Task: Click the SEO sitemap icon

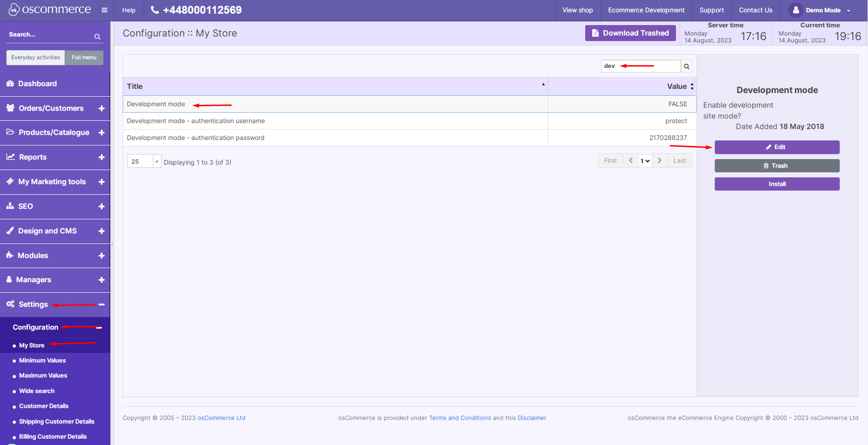Action: point(10,206)
